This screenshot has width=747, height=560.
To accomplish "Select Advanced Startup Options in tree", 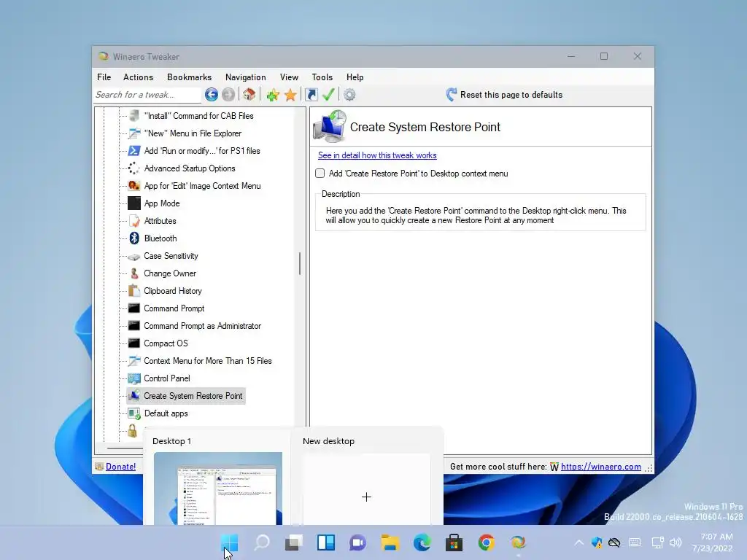I will tap(190, 168).
